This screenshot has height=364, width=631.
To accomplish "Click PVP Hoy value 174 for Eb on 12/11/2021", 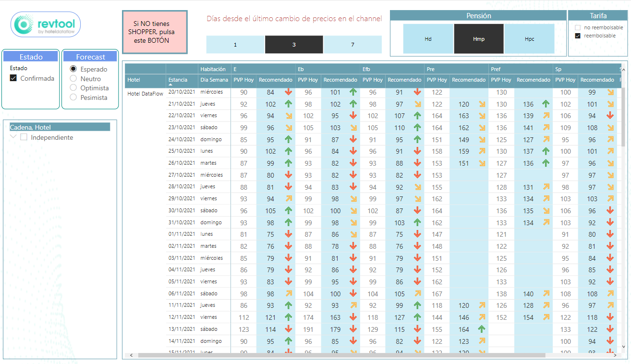I will 308,317.
